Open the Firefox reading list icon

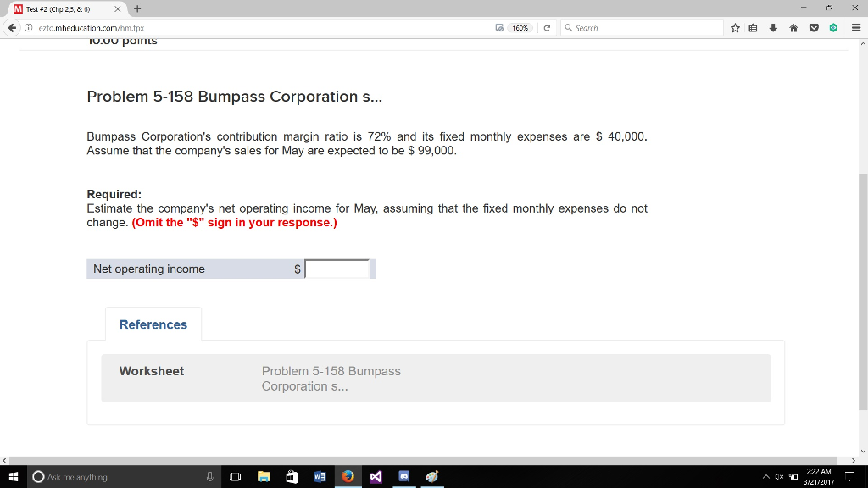[752, 27]
